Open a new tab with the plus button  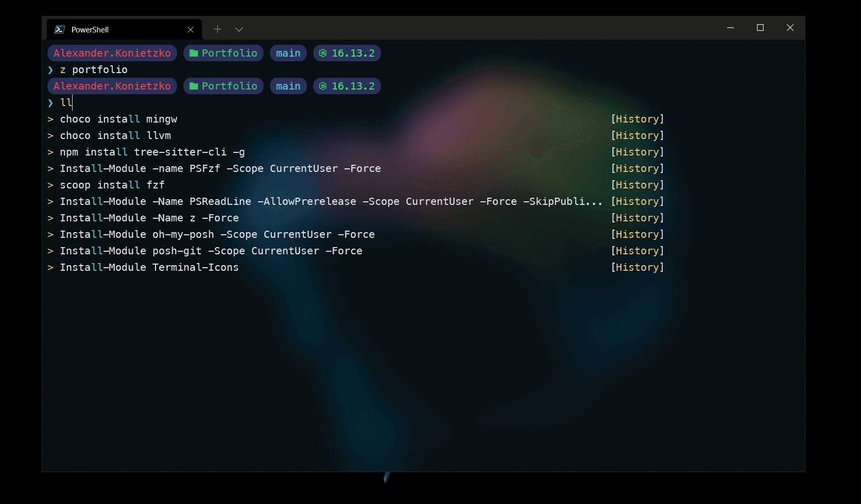tap(217, 29)
